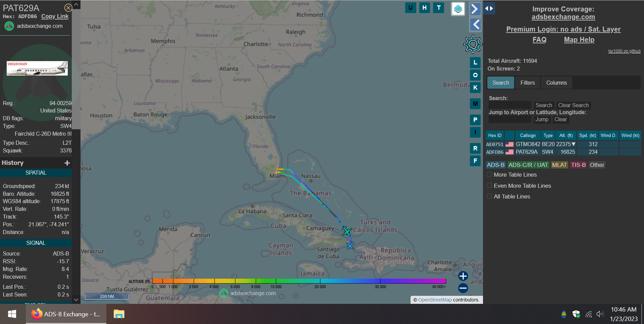Select PAT629A row in aircraft table

(563, 152)
